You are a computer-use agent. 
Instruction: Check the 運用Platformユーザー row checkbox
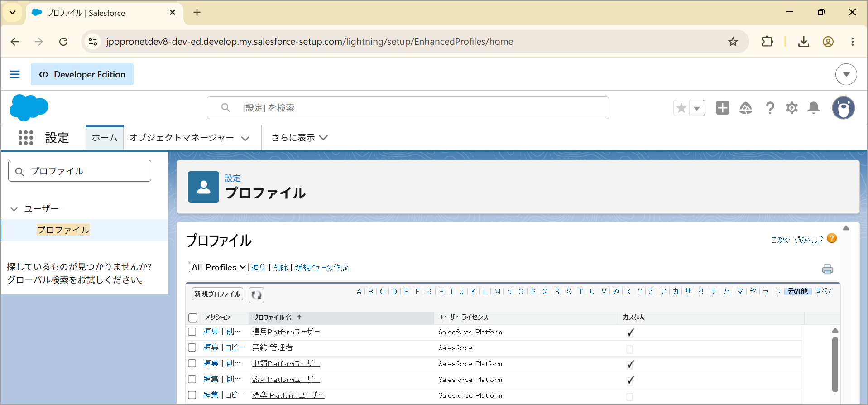coord(192,332)
